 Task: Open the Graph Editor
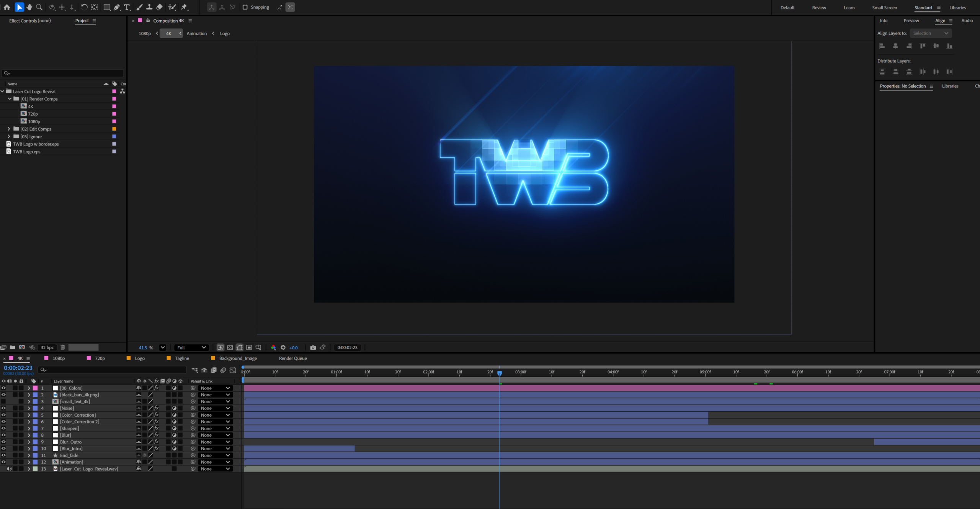pyautogui.click(x=232, y=370)
